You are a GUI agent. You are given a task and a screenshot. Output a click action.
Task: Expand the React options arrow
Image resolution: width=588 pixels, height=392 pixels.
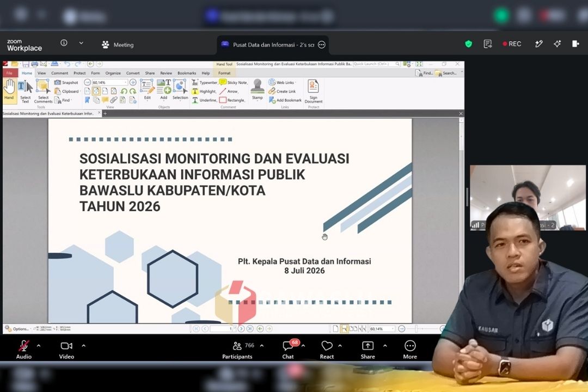(x=340, y=346)
